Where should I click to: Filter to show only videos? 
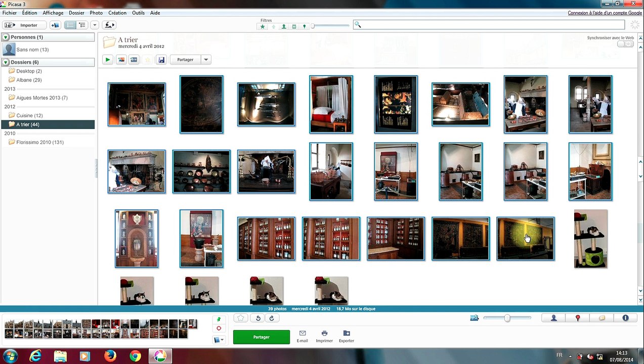pos(294,26)
